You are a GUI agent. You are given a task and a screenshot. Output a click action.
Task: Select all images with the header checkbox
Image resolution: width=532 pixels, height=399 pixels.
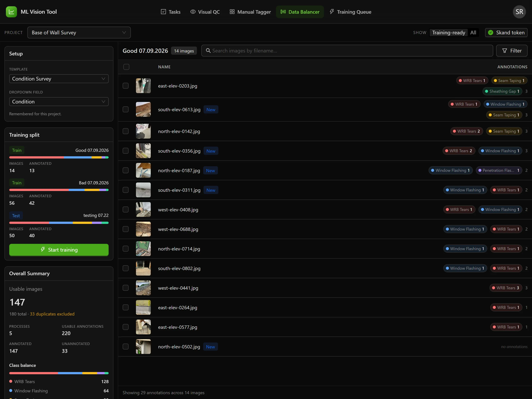(x=126, y=67)
